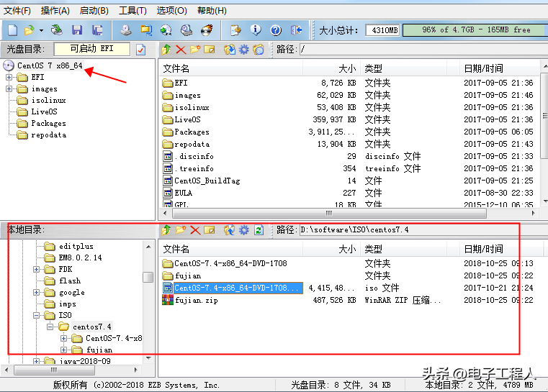Click the rename icon in local directory toolbar
The image size is (548, 392).
(x=210, y=230)
